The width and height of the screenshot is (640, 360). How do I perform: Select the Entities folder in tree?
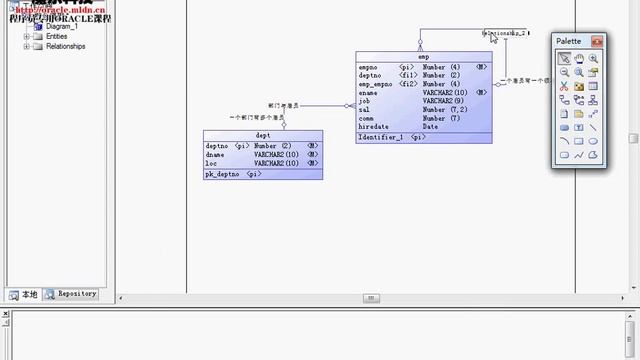[56, 36]
